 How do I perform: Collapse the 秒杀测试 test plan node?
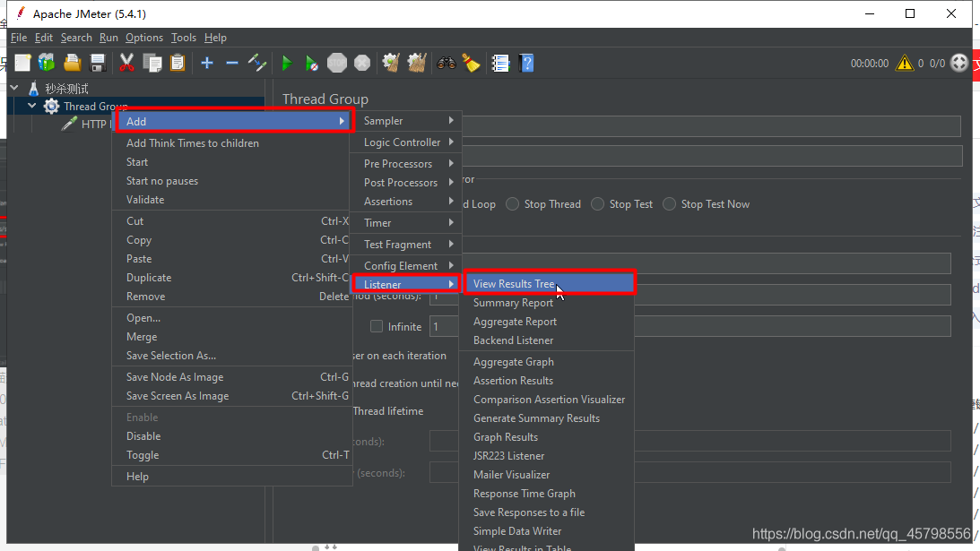[x=14, y=88]
